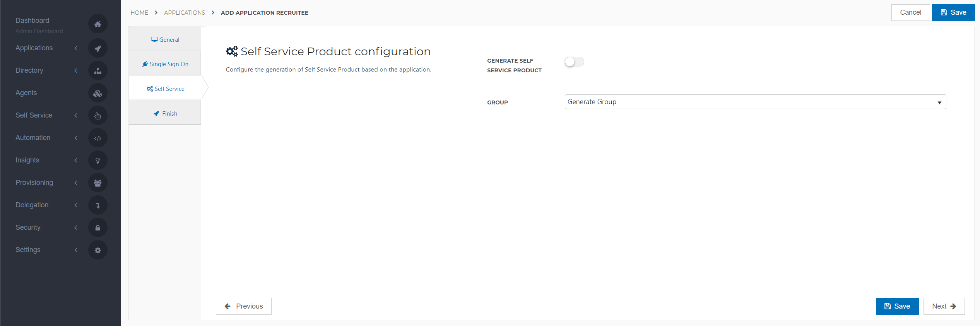
Task: Click the Applications sidebar label
Action: (34, 48)
